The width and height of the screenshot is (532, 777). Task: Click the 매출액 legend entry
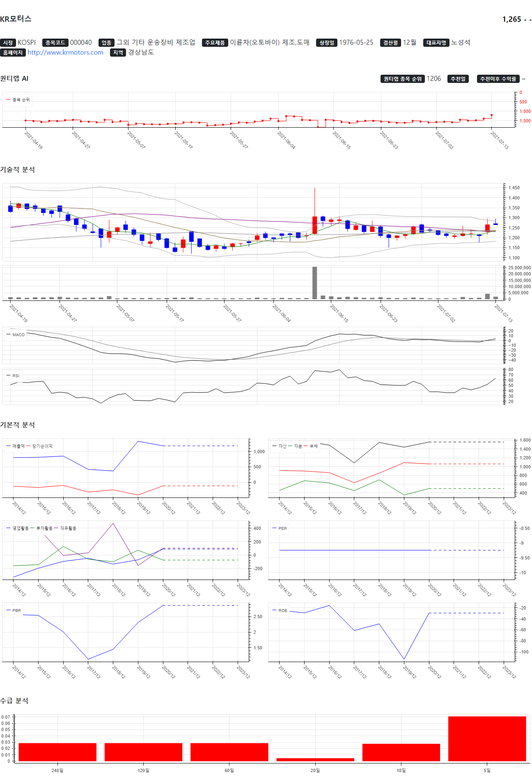pos(16,446)
